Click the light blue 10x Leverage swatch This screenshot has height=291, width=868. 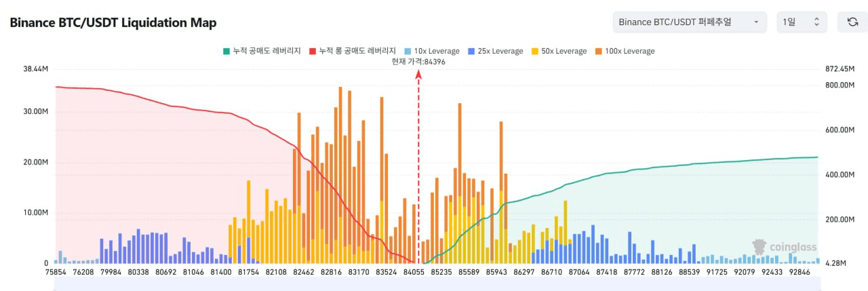407,52
